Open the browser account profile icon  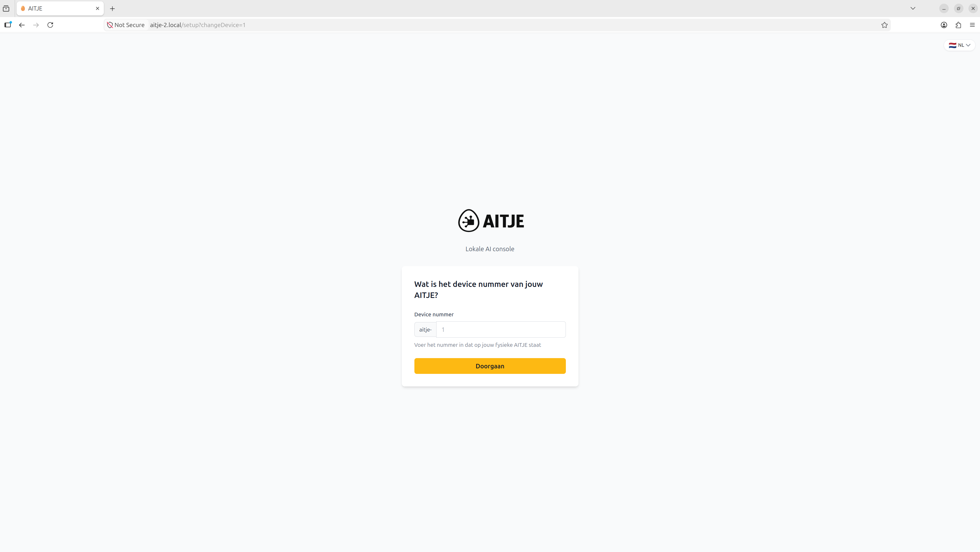(944, 25)
